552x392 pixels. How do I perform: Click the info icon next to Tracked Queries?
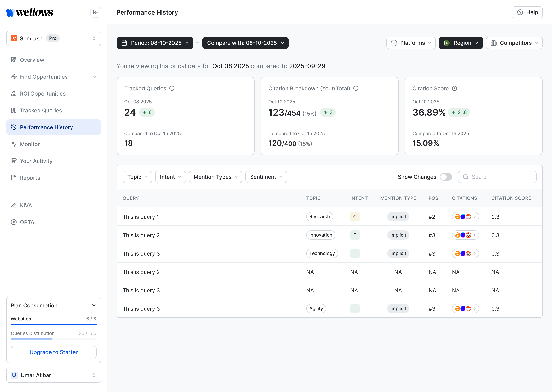coord(172,88)
